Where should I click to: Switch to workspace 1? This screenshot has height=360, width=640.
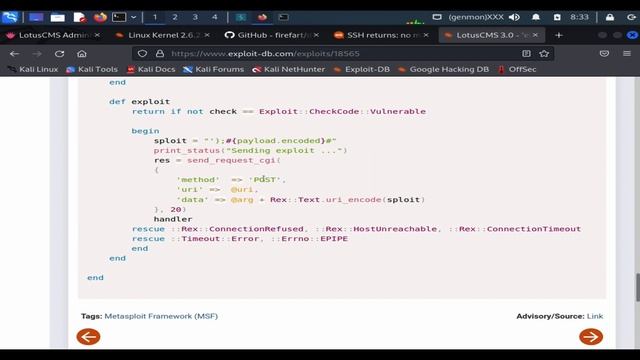click(x=155, y=17)
